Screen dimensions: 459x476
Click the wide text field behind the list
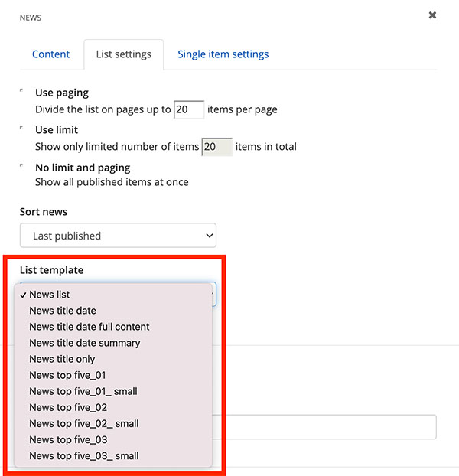[324, 427]
